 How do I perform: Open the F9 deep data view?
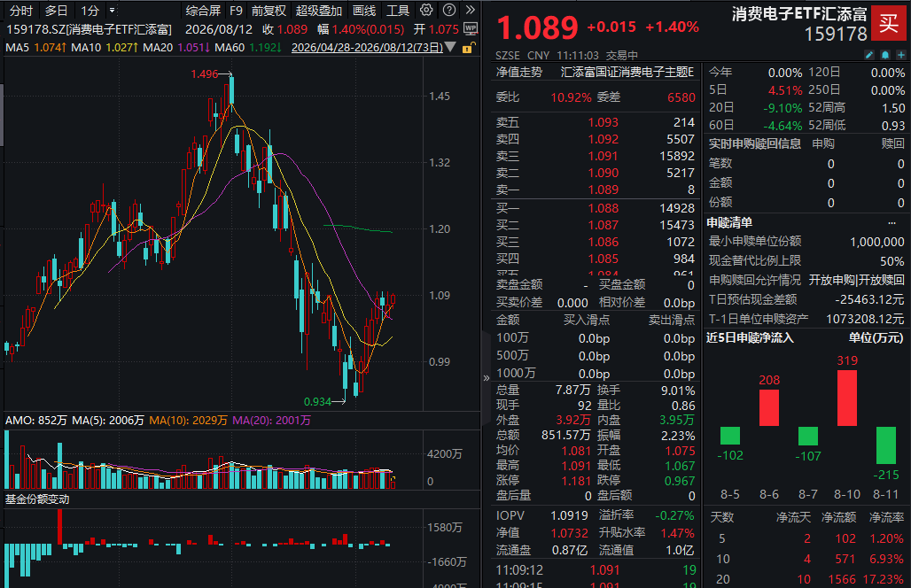point(236,11)
